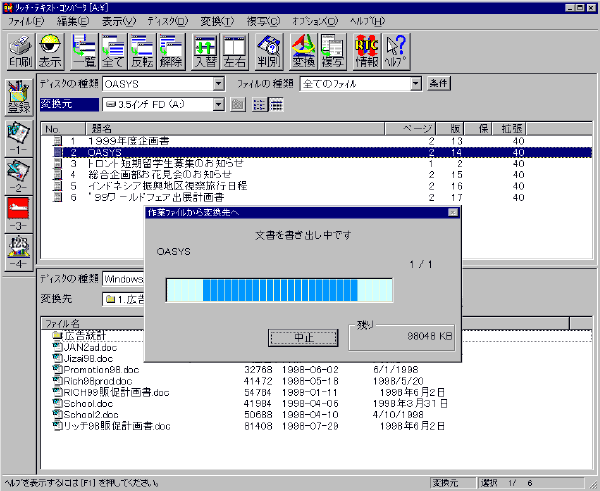Open the オプション(O) menu

pos(315,21)
